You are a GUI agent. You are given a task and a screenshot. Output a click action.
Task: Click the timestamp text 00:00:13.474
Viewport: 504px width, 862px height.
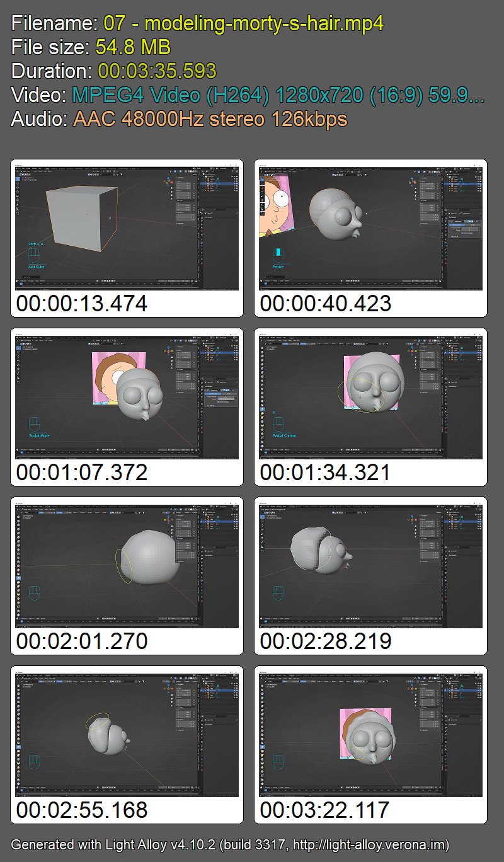click(x=82, y=304)
